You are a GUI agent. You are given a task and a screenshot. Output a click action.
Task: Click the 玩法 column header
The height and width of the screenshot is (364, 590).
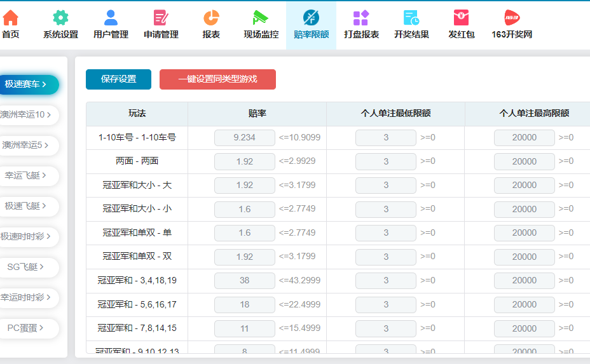tap(137, 113)
